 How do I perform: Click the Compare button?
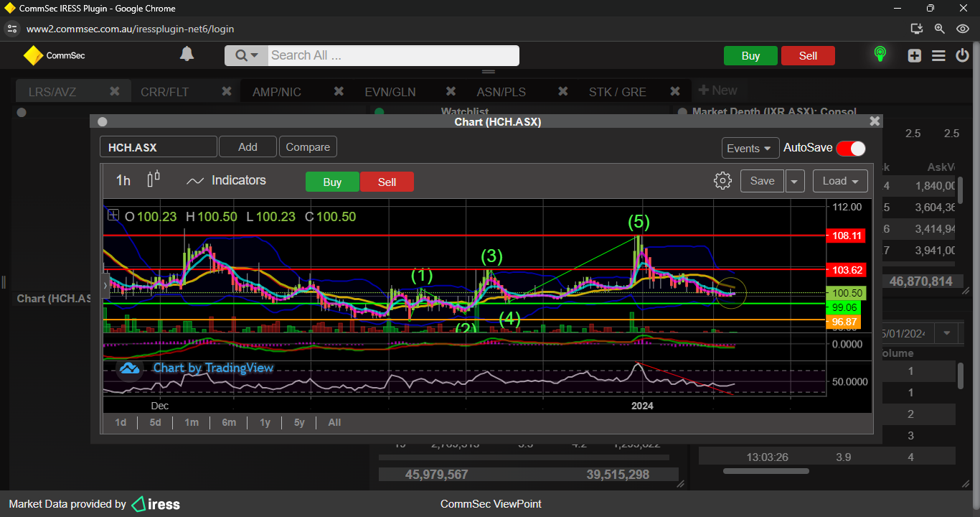point(308,146)
